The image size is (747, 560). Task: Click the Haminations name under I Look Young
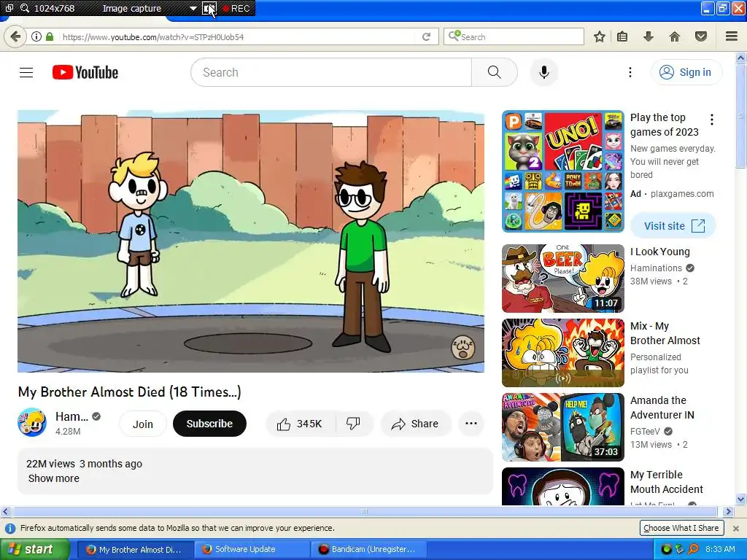pyautogui.click(x=656, y=268)
